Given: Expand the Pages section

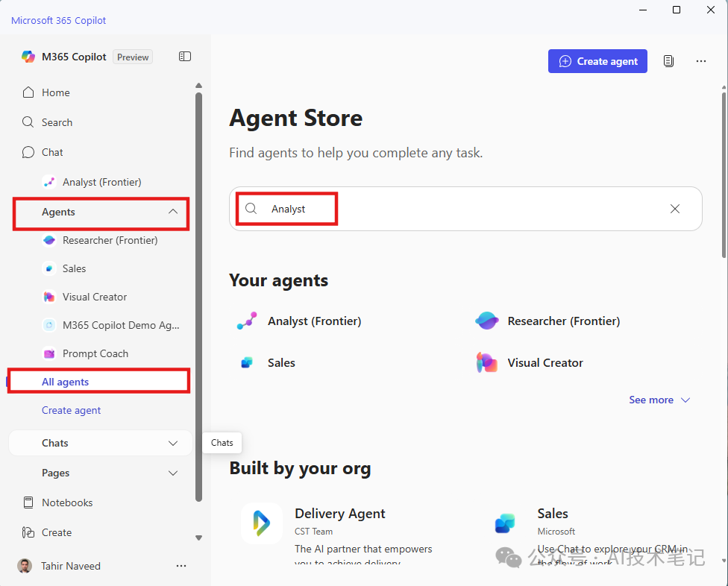Looking at the screenshot, I should pos(101,473).
